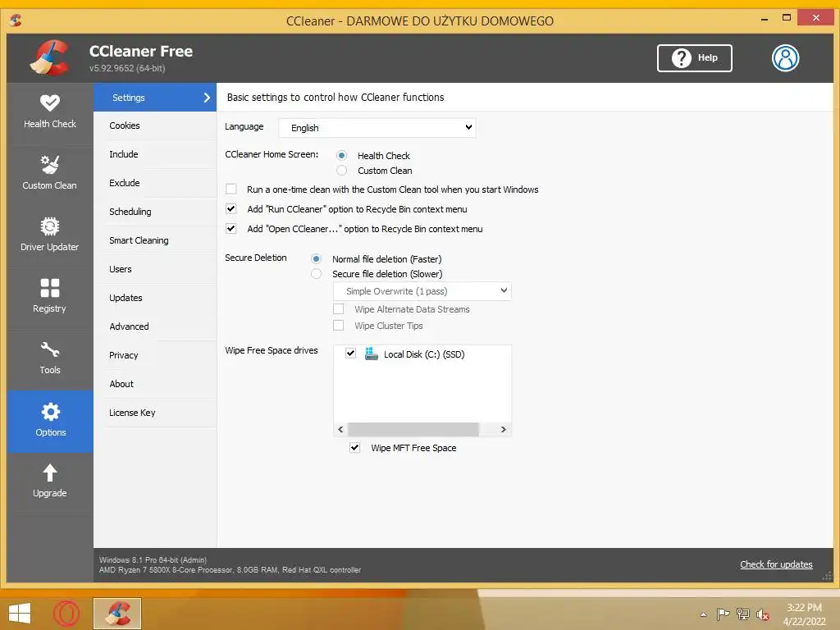Image resolution: width=840 pixels, height=630 pixels.
Task: Open the Windows Start button
Action: click(20, 614)
